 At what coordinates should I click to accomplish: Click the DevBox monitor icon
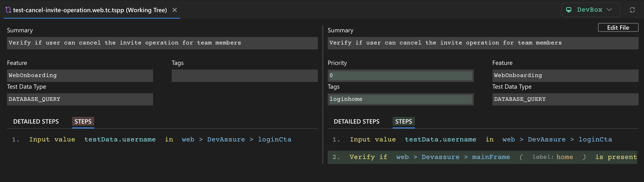[x=569, y=10]
